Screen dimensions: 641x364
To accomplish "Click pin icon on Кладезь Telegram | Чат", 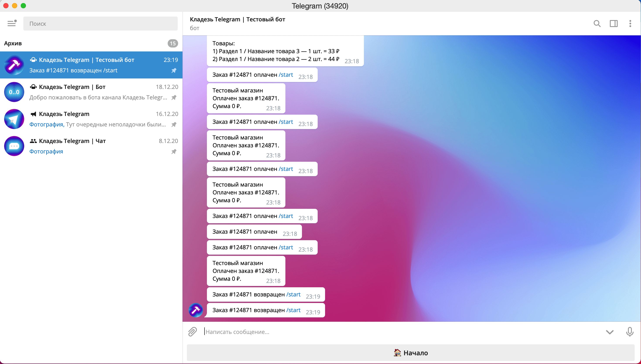I will (x=174, y=151).
